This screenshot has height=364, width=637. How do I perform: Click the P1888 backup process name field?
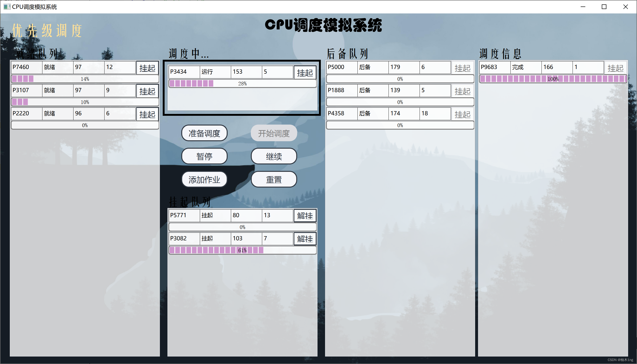[x=341, y=90]
